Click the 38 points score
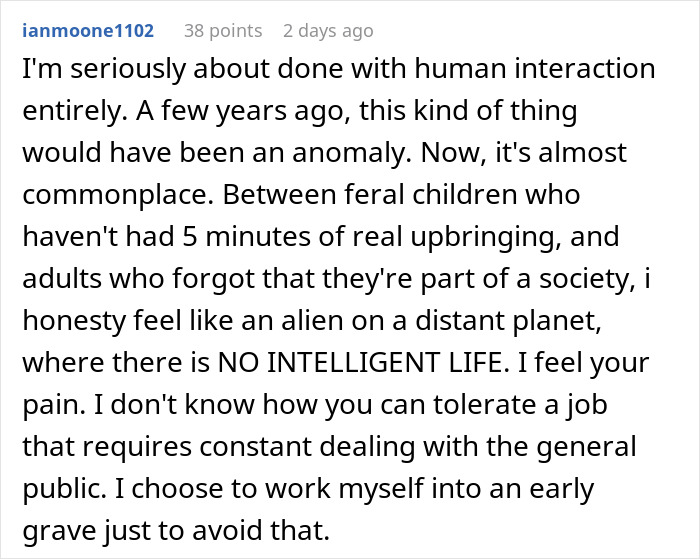 pos(222,30)
